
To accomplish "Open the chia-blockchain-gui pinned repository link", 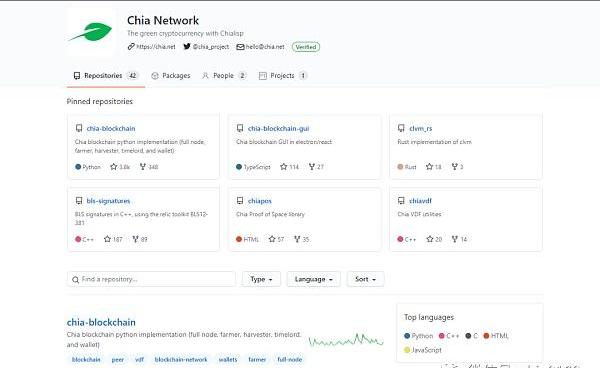I will click(x=279, y=129).
